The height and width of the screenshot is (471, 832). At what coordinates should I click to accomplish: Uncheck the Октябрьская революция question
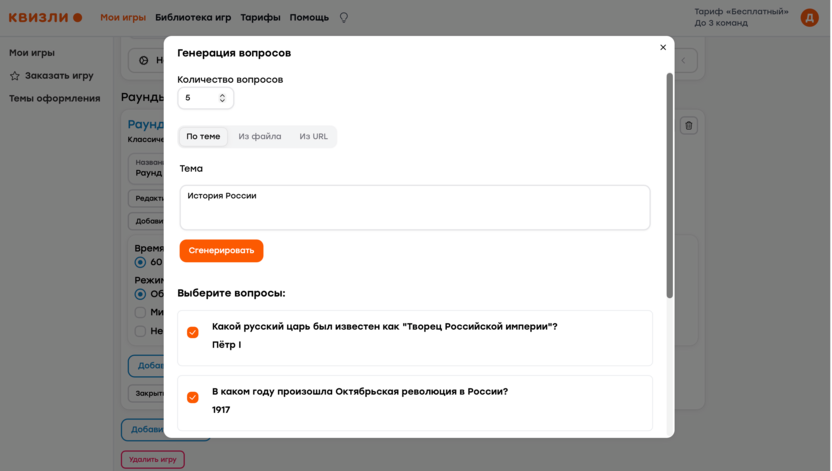tap(193, 397)
